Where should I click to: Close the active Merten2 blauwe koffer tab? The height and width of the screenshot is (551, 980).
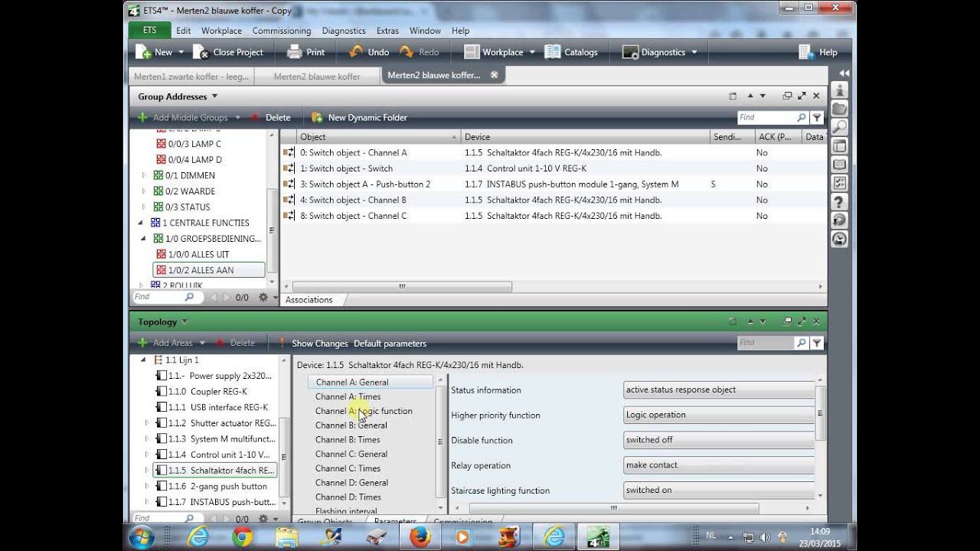(494, 75)
